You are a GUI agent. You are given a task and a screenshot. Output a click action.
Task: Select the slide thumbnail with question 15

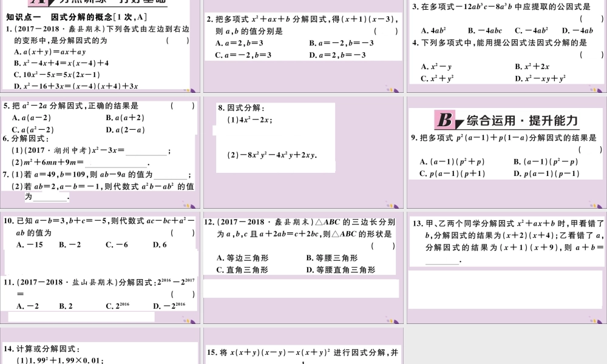[303, 345]
